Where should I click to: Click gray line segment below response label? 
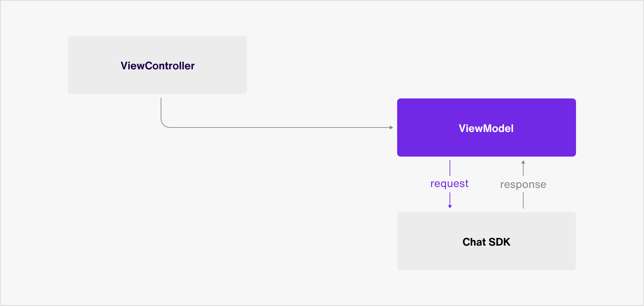(523, 200)
